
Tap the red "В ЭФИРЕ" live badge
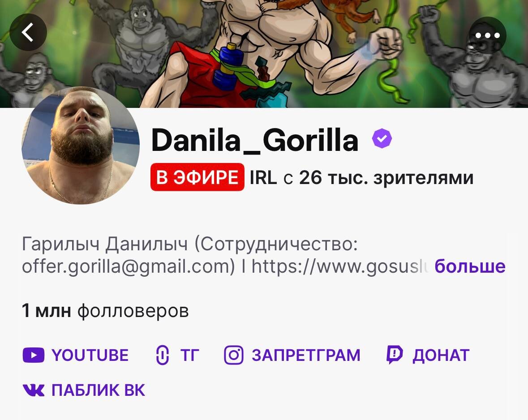197,177
